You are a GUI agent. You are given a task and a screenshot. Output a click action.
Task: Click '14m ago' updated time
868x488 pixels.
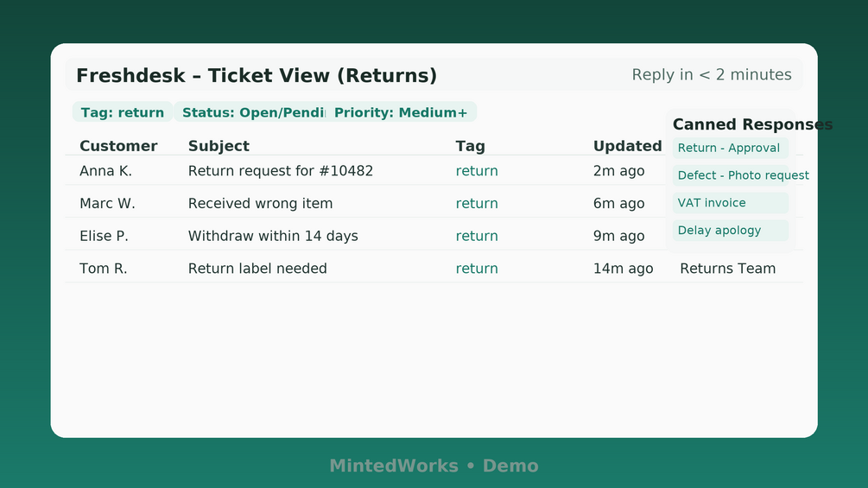(624, 269)
